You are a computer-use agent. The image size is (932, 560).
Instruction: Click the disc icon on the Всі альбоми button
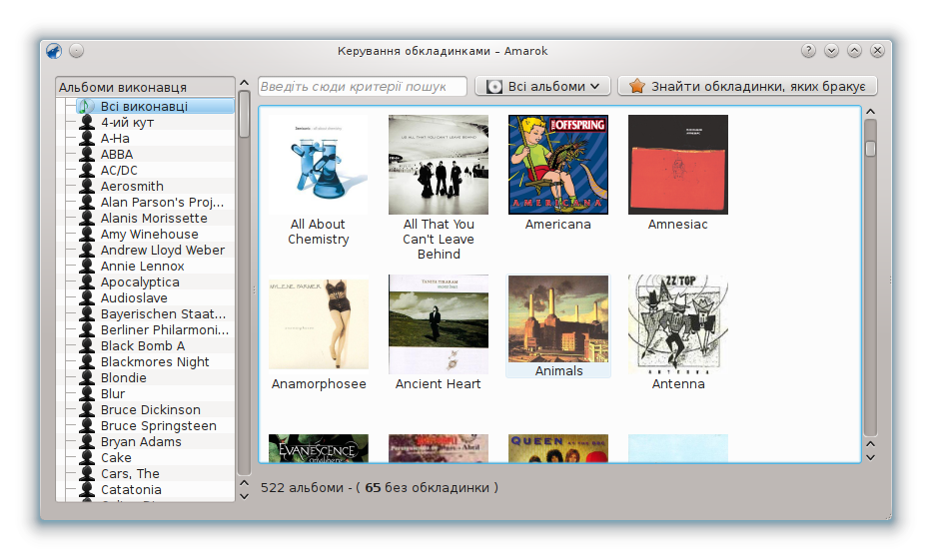493,87
